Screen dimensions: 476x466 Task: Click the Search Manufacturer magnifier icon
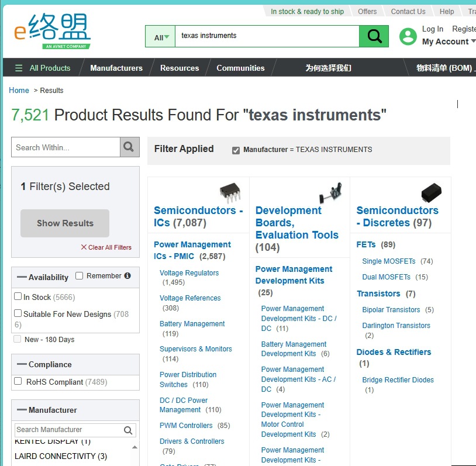coord(128,430)
